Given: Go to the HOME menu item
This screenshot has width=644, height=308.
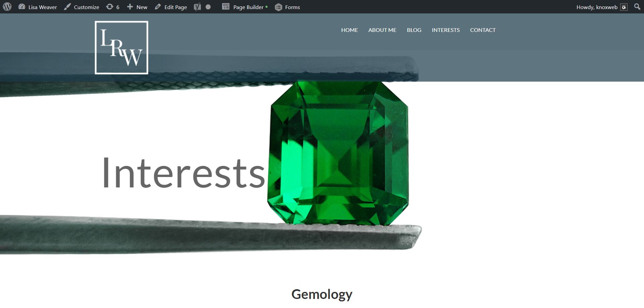Looking at the screenshot, I should click(x=350, y=30).
